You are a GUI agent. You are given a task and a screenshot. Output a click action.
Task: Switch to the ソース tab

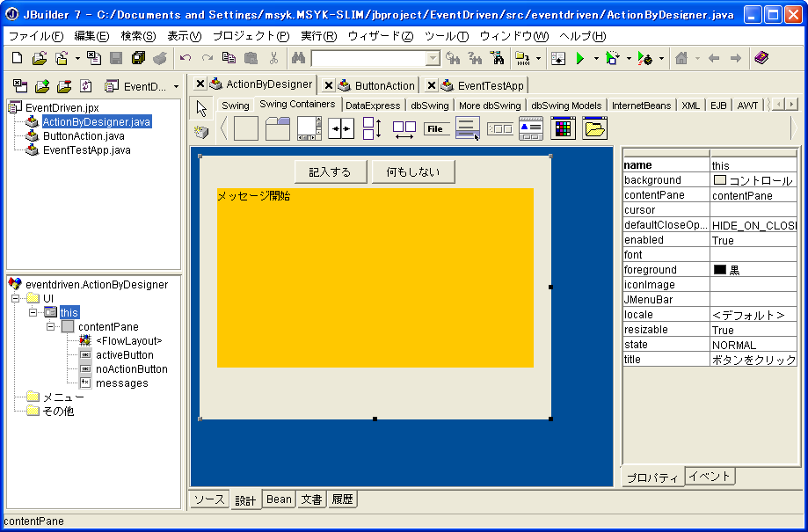[x=209, y=499]
